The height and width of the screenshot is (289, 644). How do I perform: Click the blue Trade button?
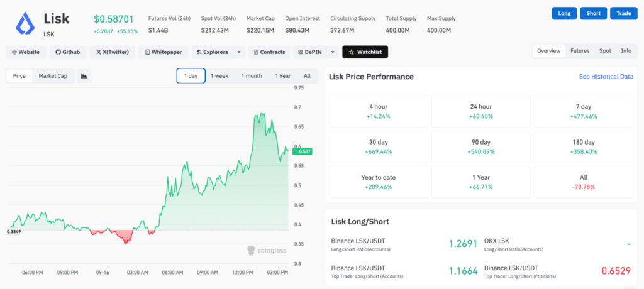click(623, 13)
